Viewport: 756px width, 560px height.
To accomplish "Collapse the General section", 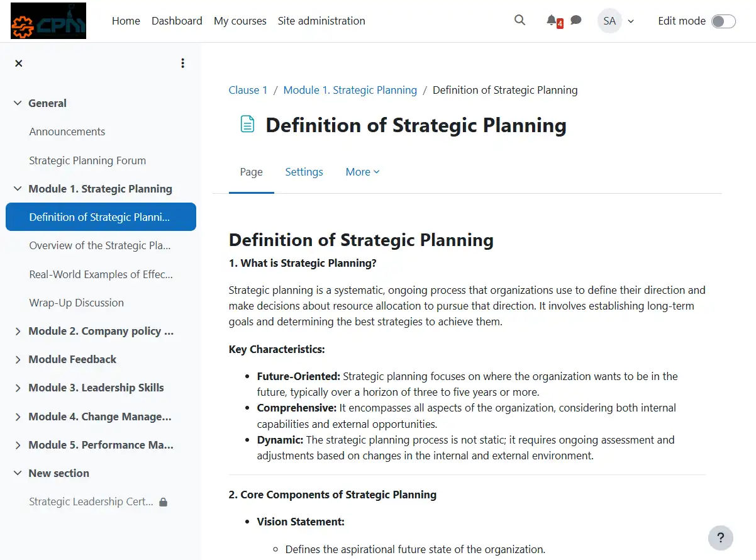I will [x=17, y=103].
